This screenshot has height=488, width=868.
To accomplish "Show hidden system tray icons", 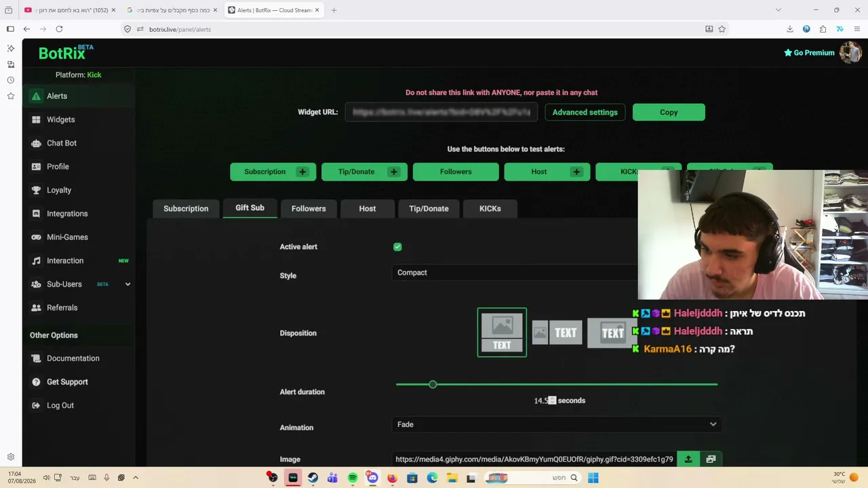I will pos(136,478).
